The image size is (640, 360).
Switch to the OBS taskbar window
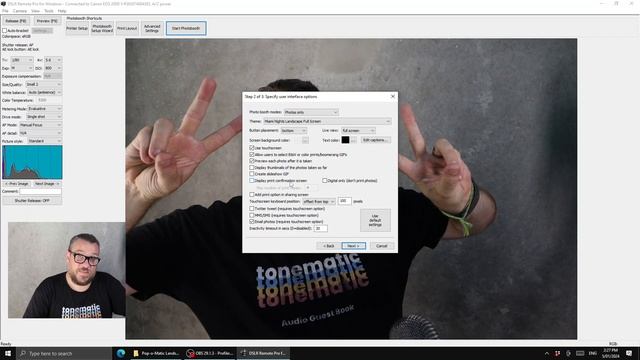click(x=209, y=353)
